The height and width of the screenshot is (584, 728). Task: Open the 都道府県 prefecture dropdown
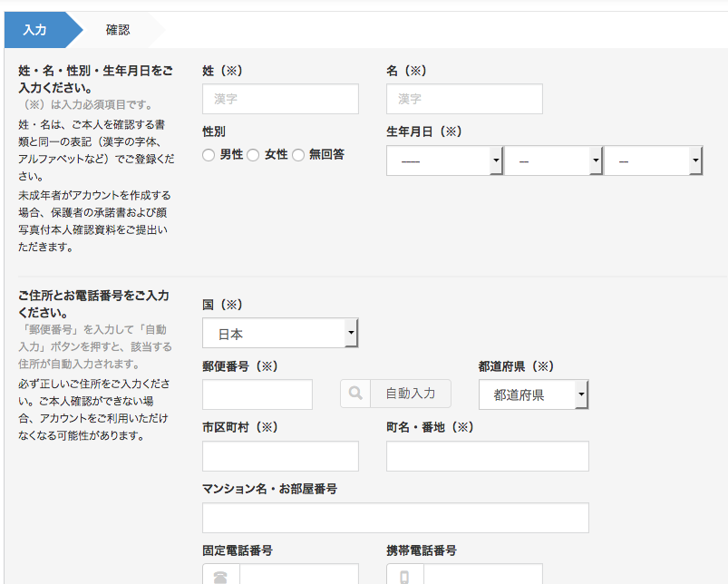point(533,394)
